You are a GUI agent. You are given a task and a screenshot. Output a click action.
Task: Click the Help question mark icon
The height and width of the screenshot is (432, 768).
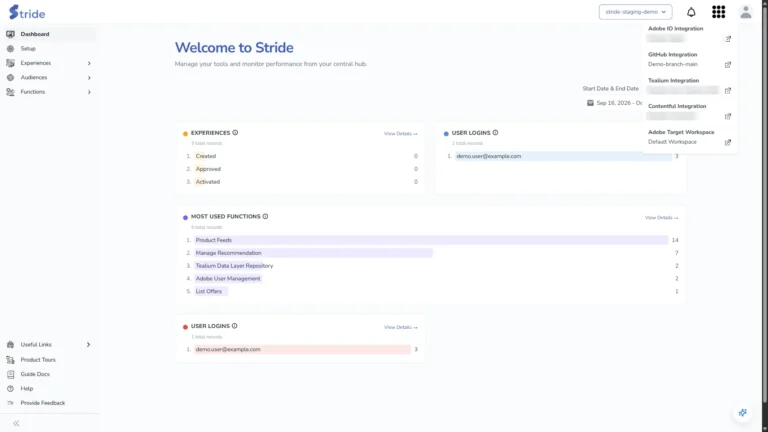click(x=10, y=388)
